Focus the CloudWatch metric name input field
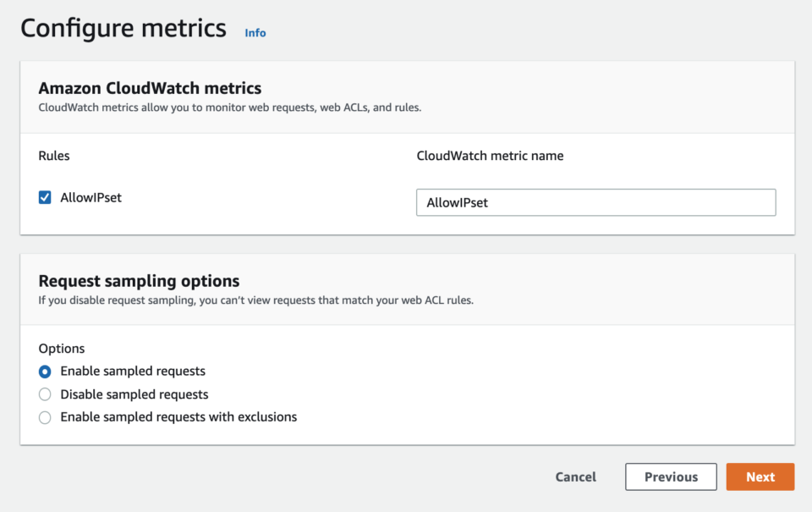The image size is (812, 512). (x=595, y=203)
